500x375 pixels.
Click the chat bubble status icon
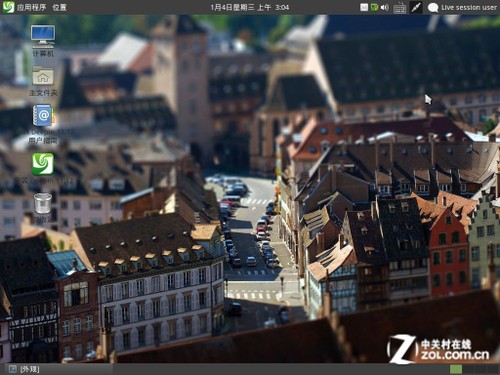(x=433, y=8)
